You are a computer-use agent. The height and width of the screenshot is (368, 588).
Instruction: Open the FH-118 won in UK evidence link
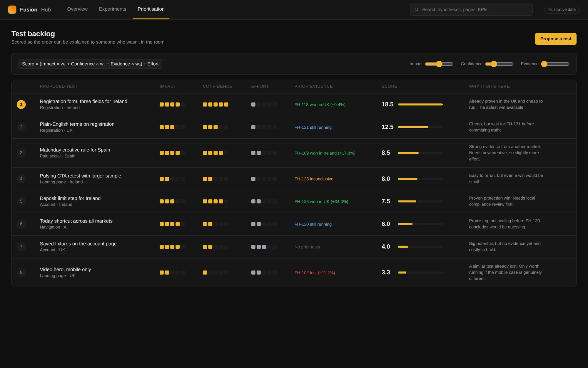point(320,105)
